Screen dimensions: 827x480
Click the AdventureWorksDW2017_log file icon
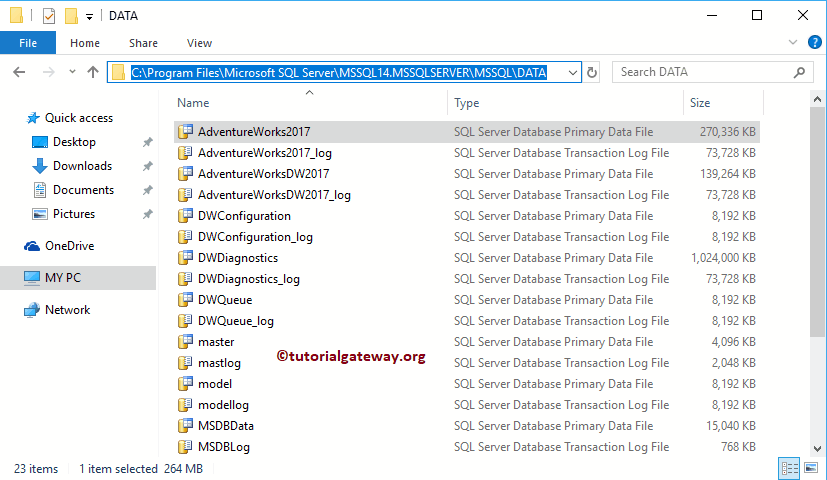(185, 195)
